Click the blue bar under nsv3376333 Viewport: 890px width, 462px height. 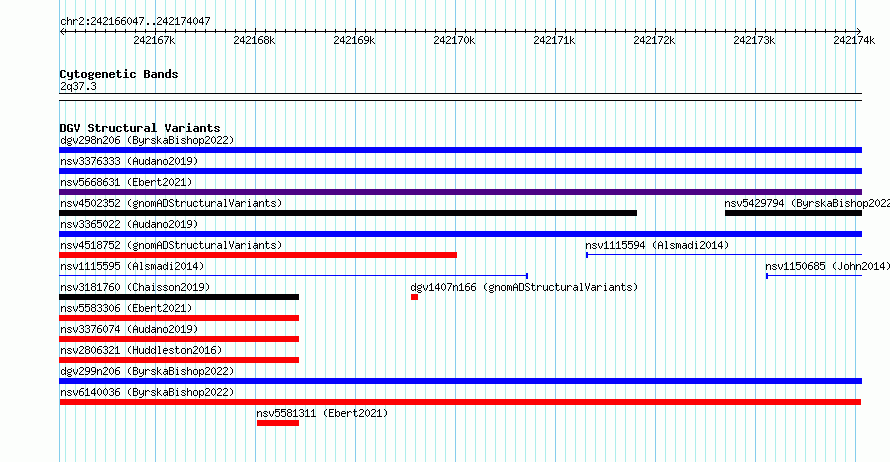point(460,171)
